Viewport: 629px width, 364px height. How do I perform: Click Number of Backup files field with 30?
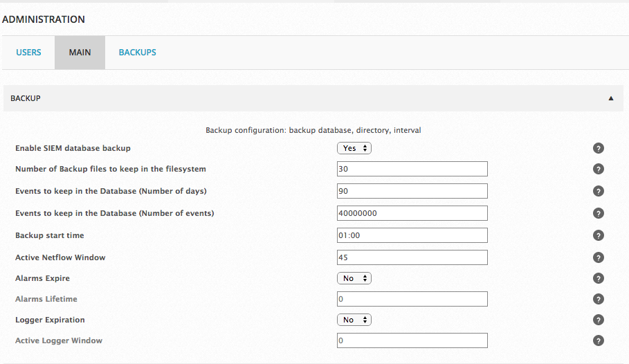[x=412, y=169]
